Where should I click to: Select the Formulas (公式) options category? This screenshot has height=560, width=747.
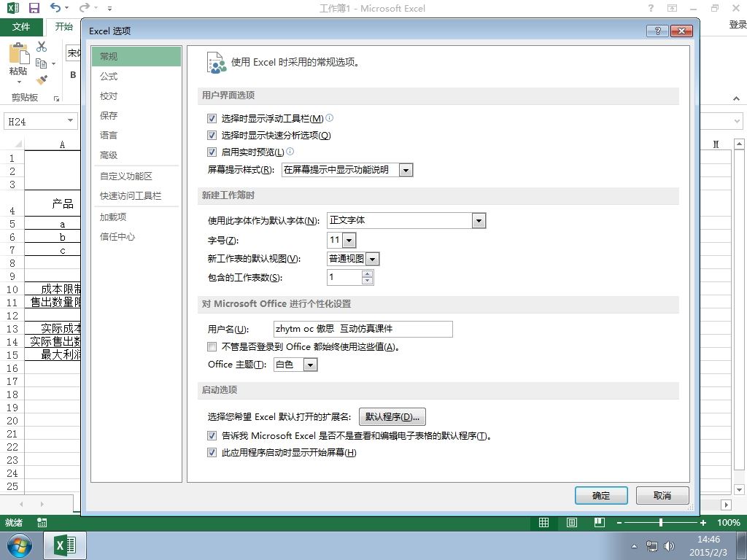[136, 76]
